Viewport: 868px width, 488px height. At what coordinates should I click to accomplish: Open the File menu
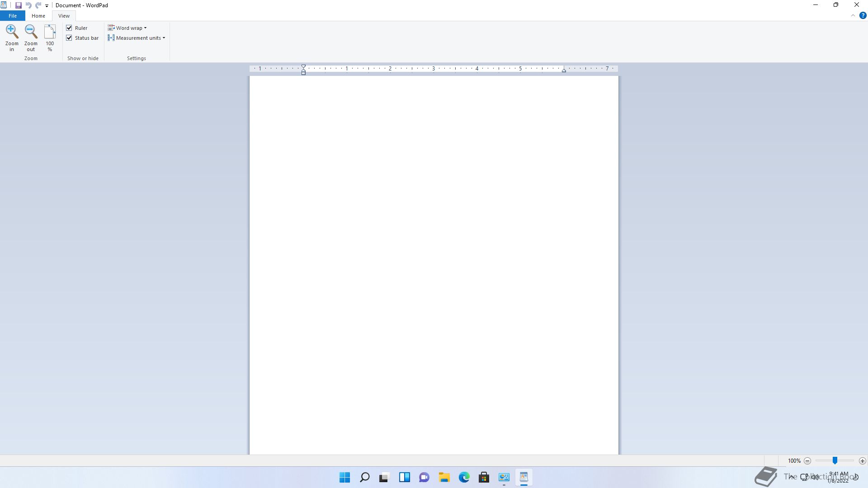[x=13, y=16]
